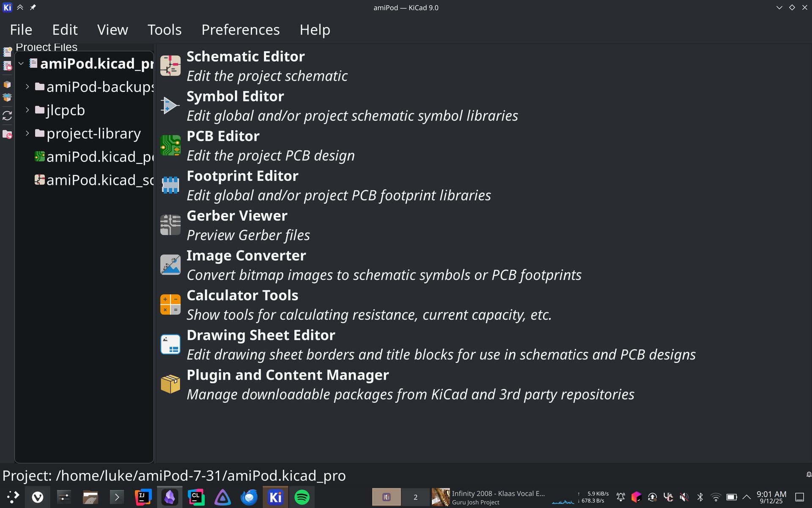The width and height of the screenshot is (812, 508).
Task: Launch the Schematic Editor via its icon
Action: pos(170,66)
